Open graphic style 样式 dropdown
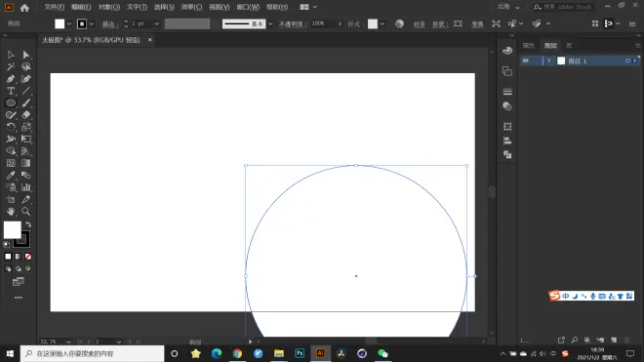 click(x=382, y=23)
